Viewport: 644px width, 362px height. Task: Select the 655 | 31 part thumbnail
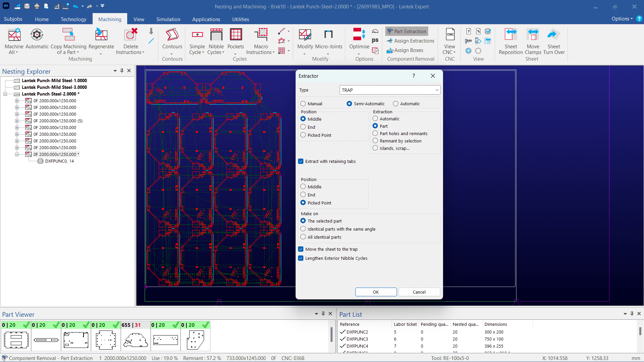pos(136,339)
